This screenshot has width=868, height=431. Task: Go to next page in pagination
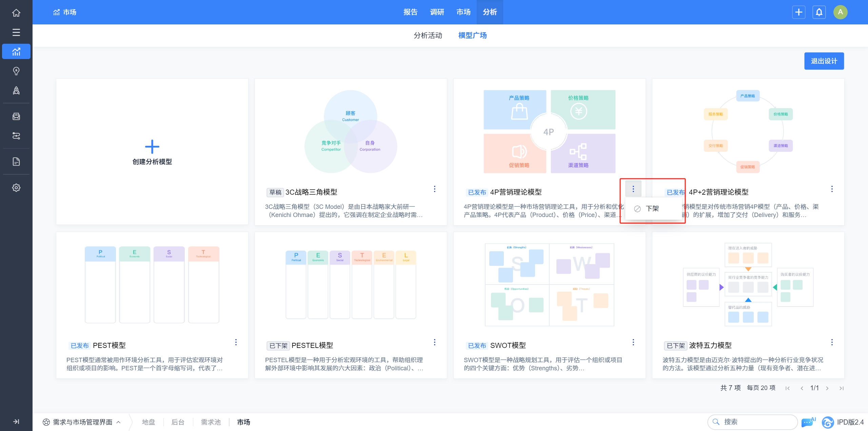pyautogui.click(x=827, y=388)
